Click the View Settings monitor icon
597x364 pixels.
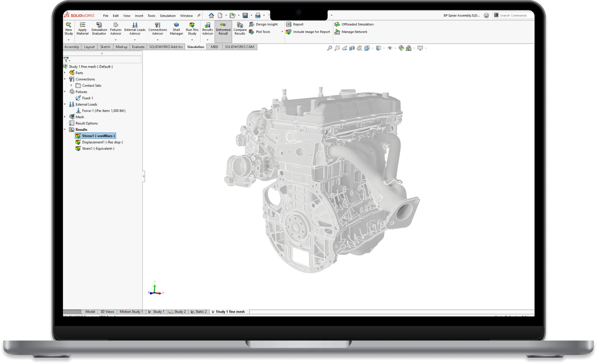420,48
